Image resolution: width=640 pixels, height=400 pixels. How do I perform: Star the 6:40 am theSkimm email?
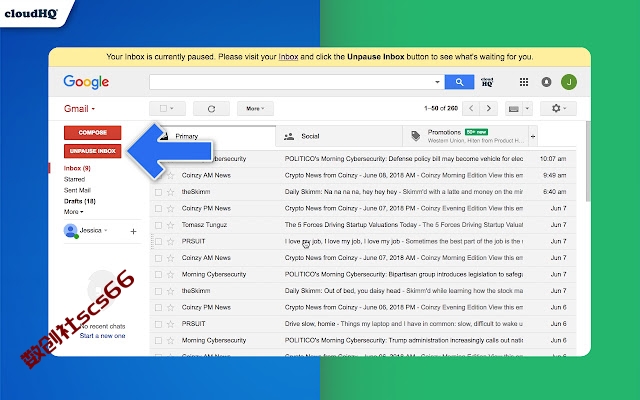pos(171,192)
